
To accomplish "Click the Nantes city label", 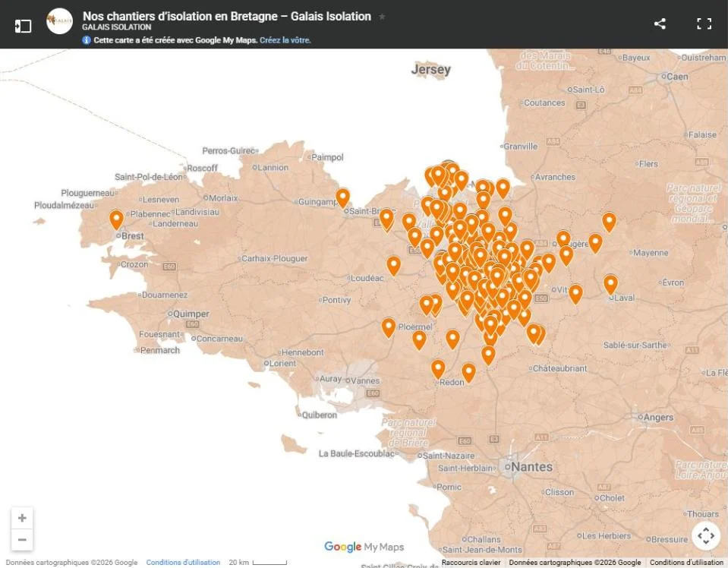I will pyautogui.click(x=531, y=467).
